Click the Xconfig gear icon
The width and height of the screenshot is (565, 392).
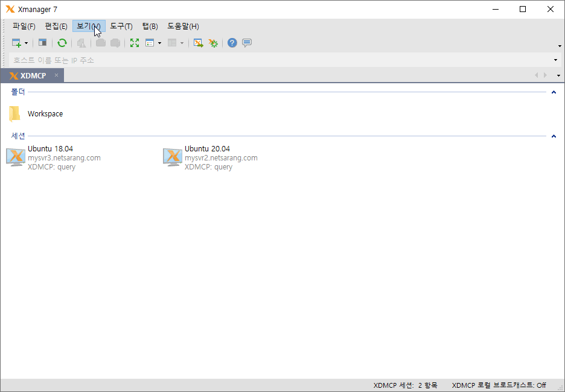[x=213, y=43]
